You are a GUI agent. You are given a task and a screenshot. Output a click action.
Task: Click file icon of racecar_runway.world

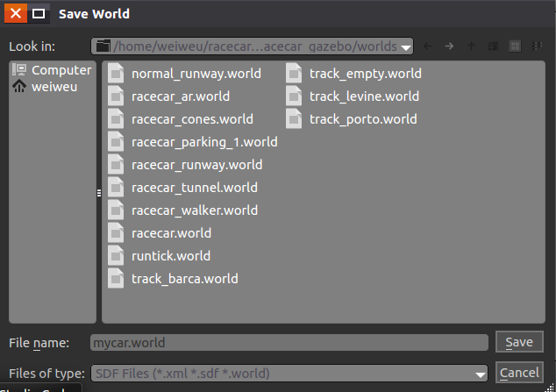(116, 165)
